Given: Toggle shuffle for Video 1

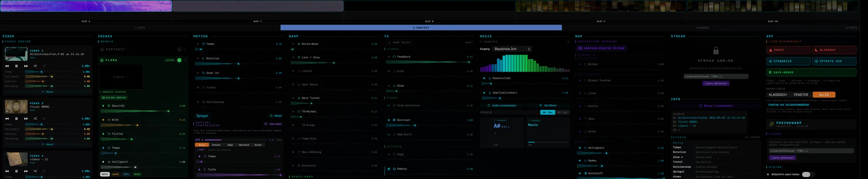Looking at the screenshot, I should pos(35,66).
